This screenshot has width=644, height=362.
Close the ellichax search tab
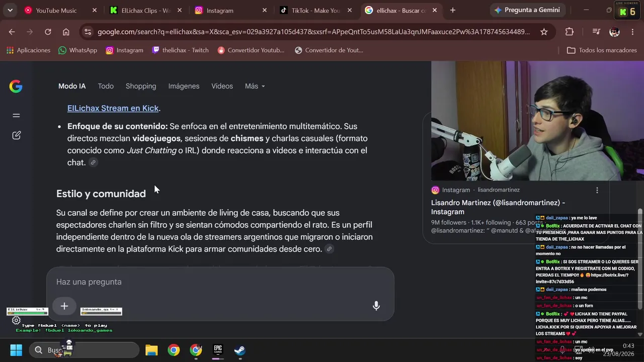(435, 10)
